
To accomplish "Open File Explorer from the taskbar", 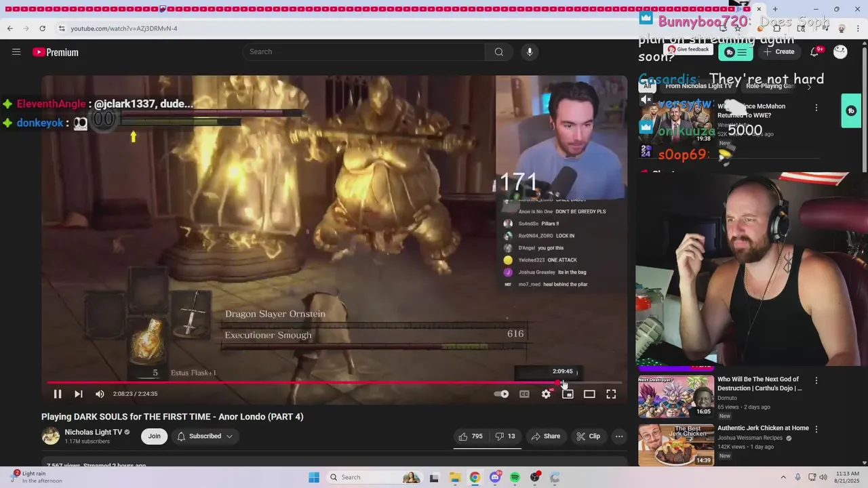I will click(x=454, y=477).
